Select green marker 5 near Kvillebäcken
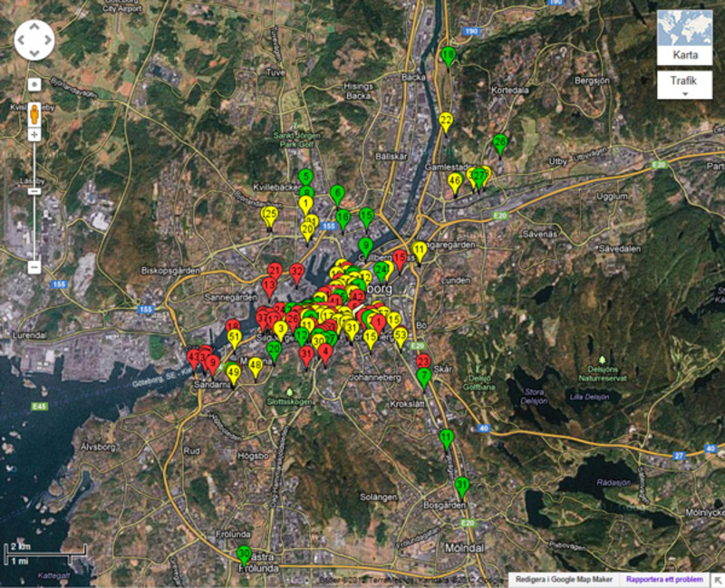Screen dimensions: 725x588 pos(305,176)
